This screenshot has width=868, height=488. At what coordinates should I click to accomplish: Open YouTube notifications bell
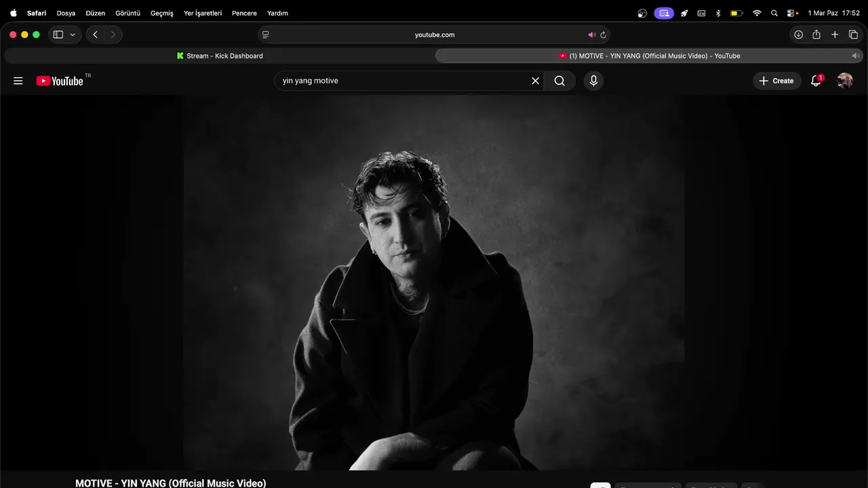(x=816, y=81)
